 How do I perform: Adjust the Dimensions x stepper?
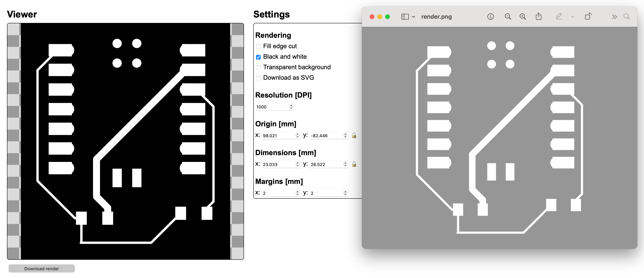pyautogui.click(x=297, y=164)
